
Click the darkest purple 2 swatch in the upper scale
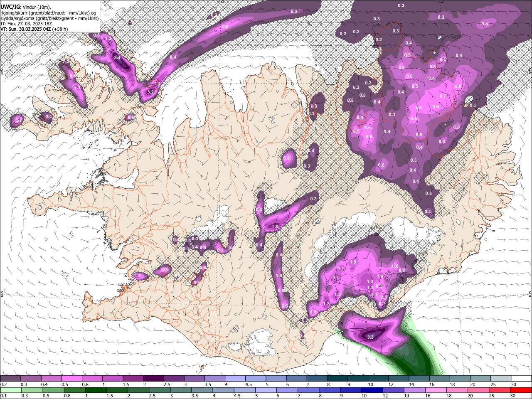(153, 378)
